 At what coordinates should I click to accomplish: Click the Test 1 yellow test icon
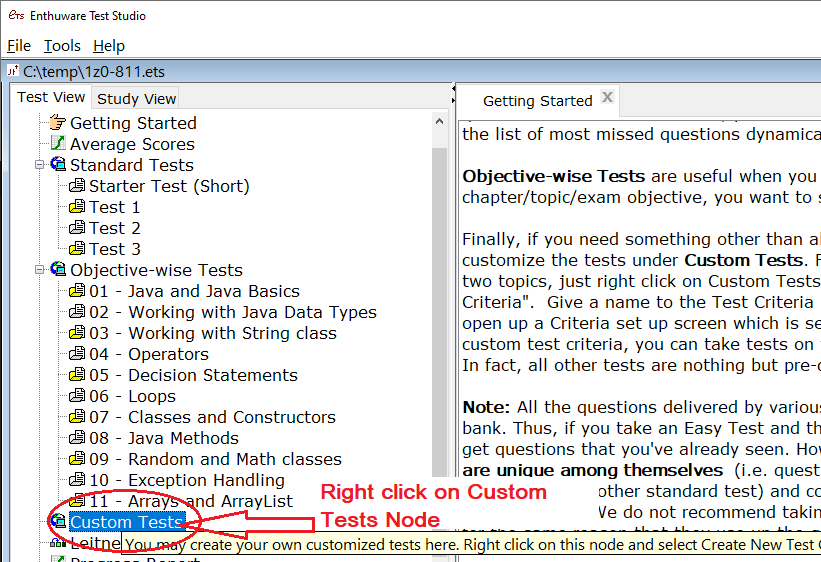[77, 207]
